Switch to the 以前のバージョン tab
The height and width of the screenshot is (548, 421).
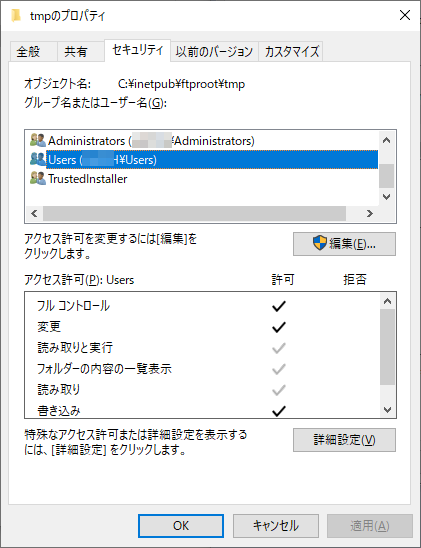click(x=214, y=52)
